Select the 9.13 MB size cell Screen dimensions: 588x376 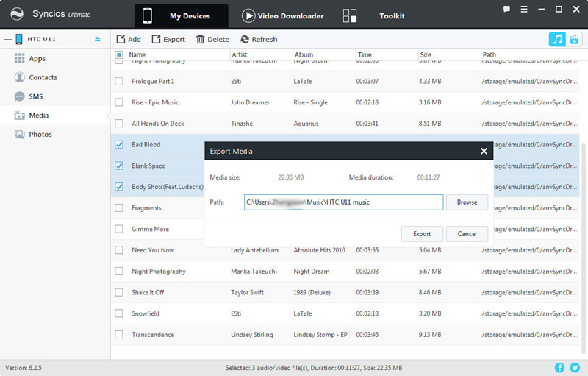pos(430,335)
